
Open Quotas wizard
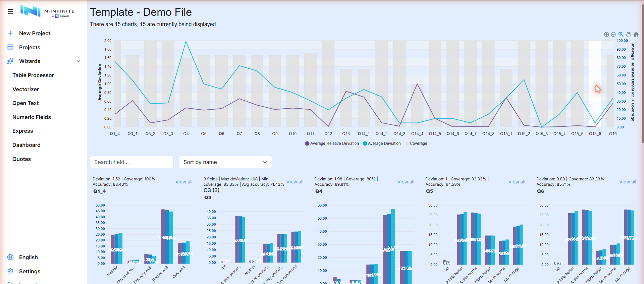click(22, 159)
